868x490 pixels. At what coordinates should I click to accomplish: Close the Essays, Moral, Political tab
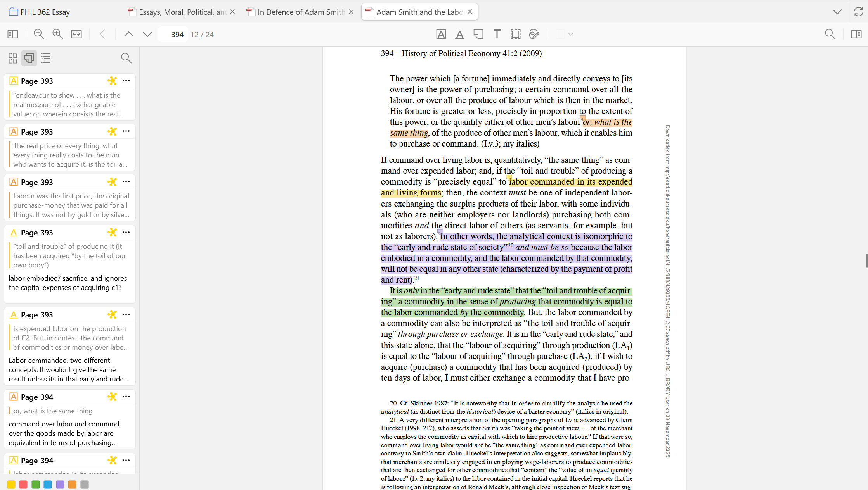coord(232,12)
